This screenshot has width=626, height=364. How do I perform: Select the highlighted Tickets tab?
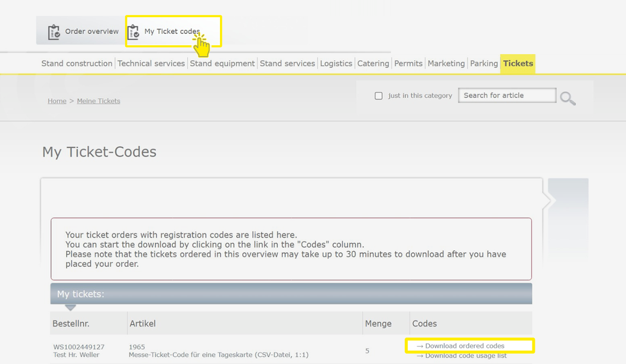click(517, 64)
